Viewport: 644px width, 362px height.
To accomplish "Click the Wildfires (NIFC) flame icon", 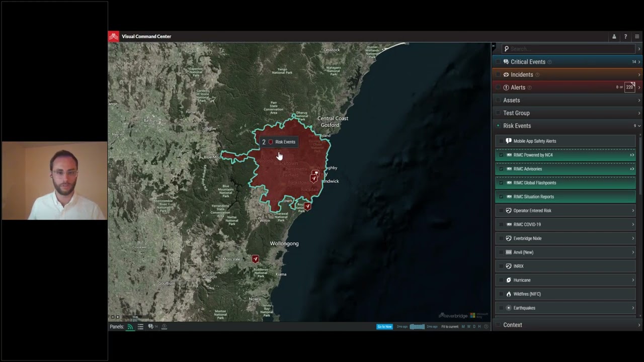I will point(509,294).
